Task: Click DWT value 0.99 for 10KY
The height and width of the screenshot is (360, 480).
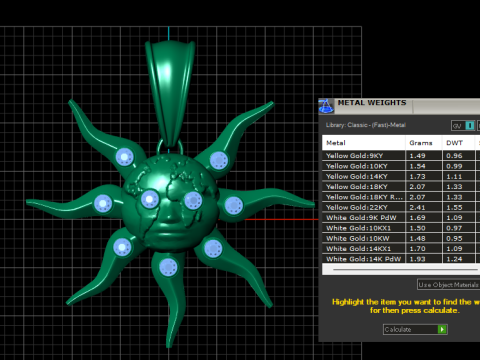Action: 454,166
